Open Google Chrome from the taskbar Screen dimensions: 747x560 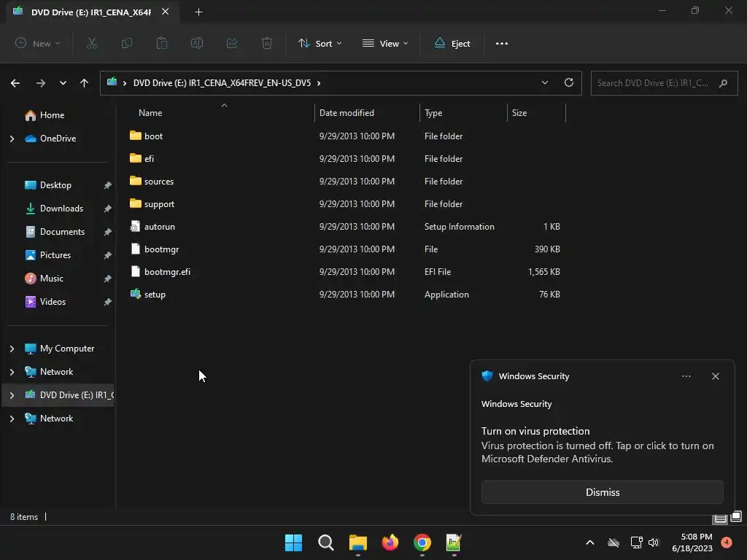click(422, 542)
